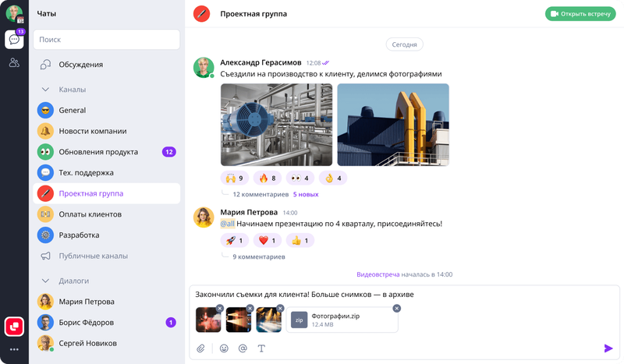Click the three dots more icon
624x364 pixels.
tap(14, 349)
